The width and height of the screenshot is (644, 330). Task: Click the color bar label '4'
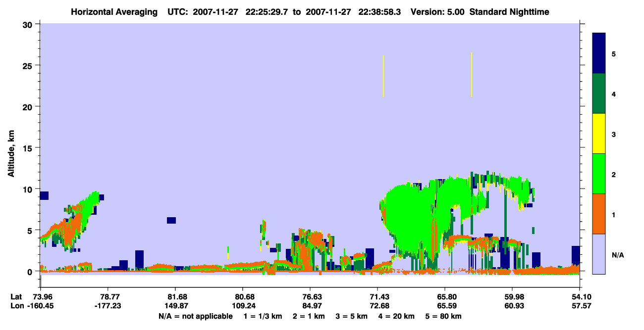point(614,94)
